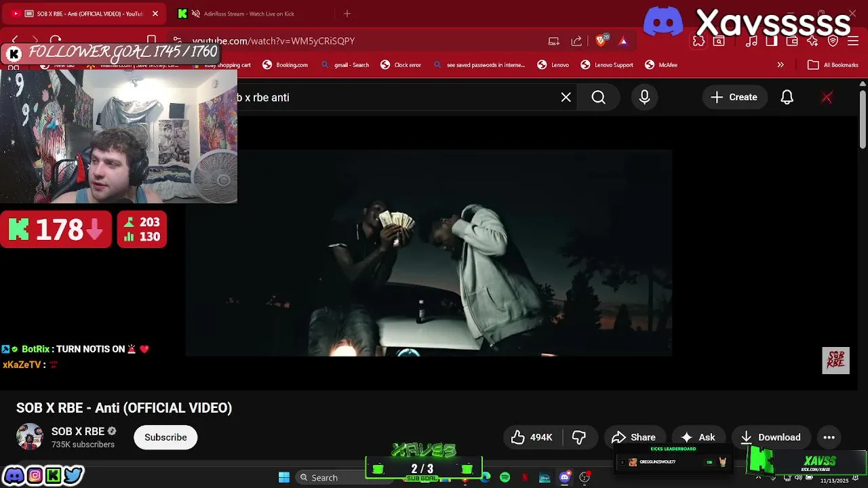Unmute the AdinRoss Kick tab speaker icon

[x=196, y=14]
